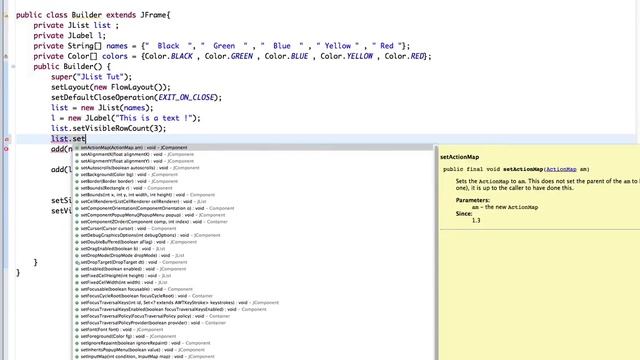Click Color.YELLOW in the colors array
This screenshot has height=360, width=640.
pyautogui.click(x=347, y=56)
